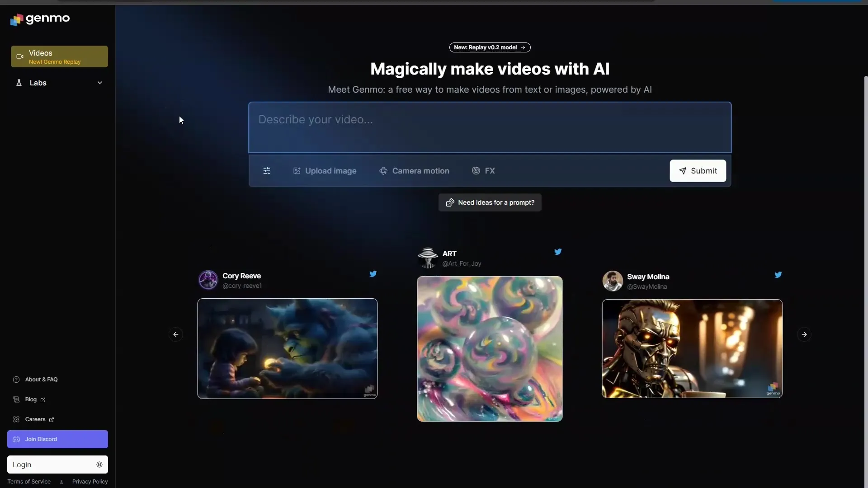868x488 pixels.
Task: Open the About & FAQ menu
Action: point(41,380)
